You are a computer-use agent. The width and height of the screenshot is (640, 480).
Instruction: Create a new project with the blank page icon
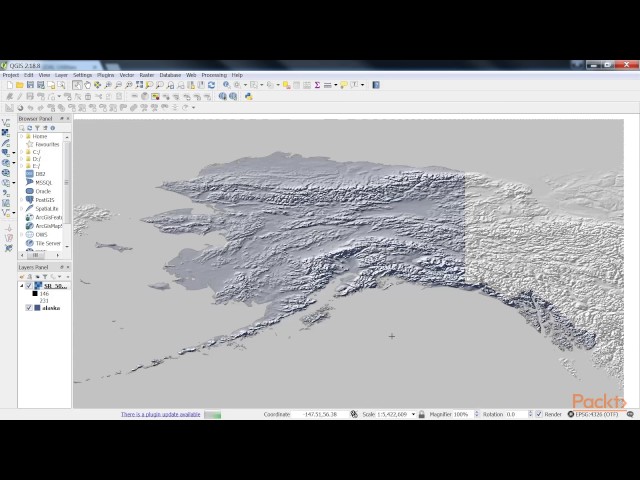point(9,85)
